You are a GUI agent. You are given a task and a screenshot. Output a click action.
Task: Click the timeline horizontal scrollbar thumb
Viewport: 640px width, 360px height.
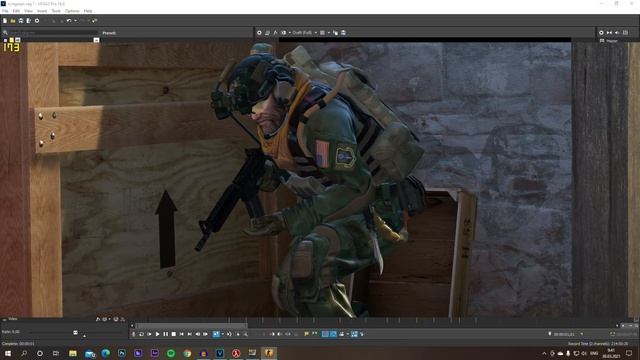tap(191, 326)
